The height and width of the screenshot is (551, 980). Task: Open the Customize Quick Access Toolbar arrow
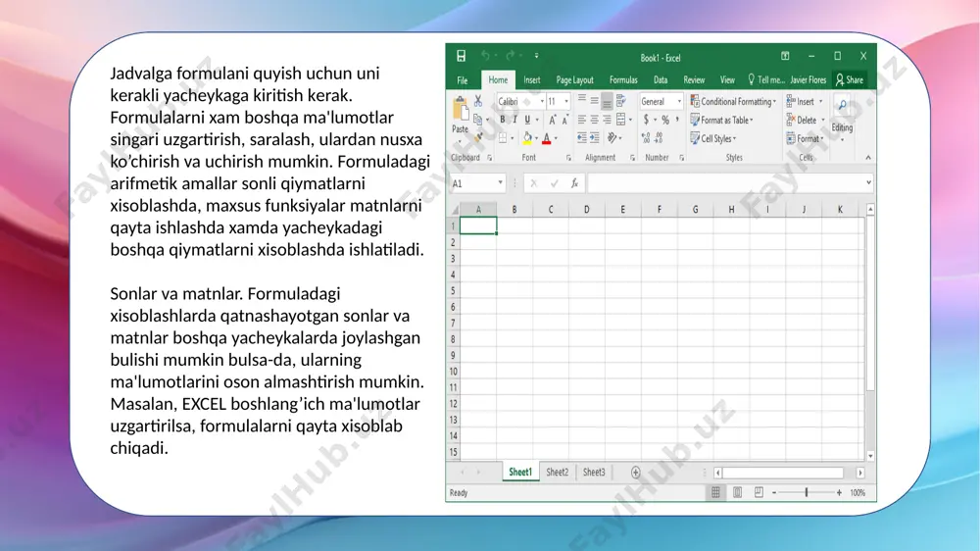(x=536, y=56)
